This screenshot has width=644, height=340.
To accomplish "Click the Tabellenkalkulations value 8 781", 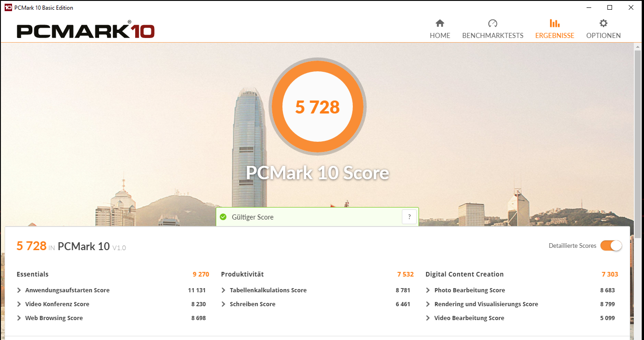I will pyautogui.click(x=403, y=290).
